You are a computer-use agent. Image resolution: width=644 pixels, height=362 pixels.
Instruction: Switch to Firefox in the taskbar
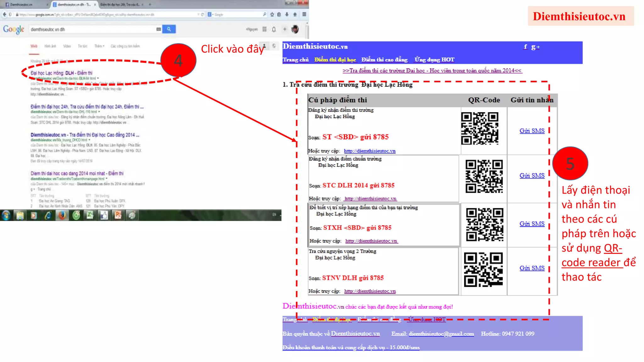(62, 215)
